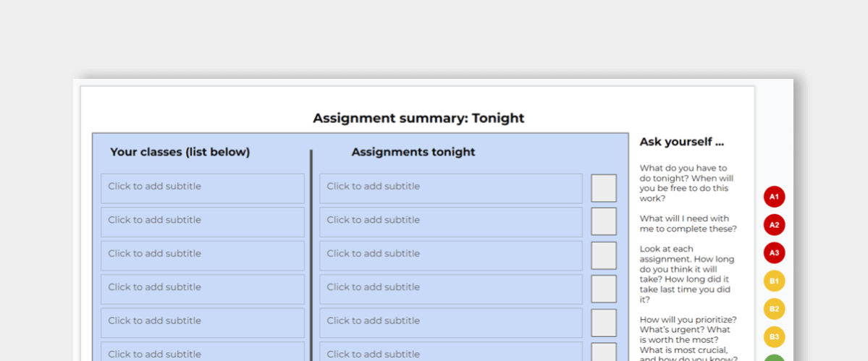Click the green circle below B3
Viewport: 868px width, 361px height.
coord(775,358)
